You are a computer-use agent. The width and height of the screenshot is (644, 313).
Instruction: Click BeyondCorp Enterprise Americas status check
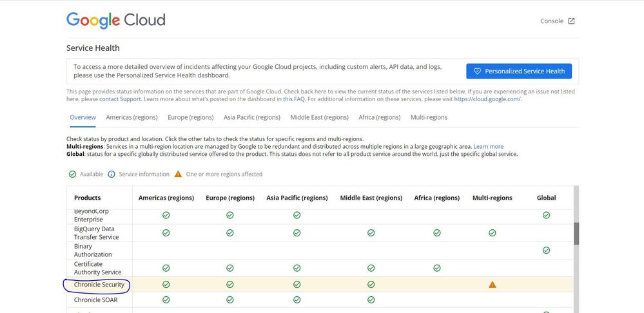166,215
